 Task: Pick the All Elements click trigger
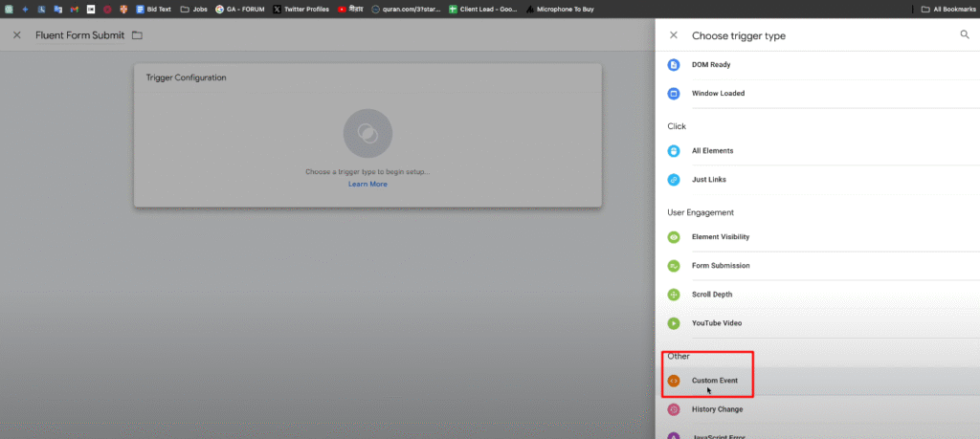click(712, 151)
